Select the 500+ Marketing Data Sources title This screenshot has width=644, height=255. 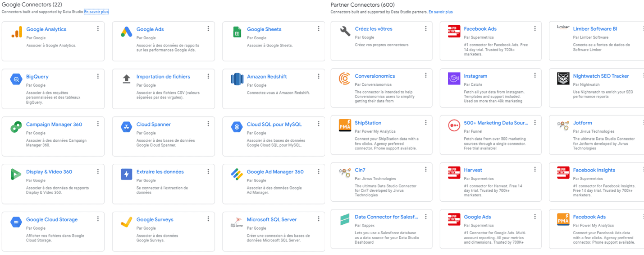(x=496, y=123)
